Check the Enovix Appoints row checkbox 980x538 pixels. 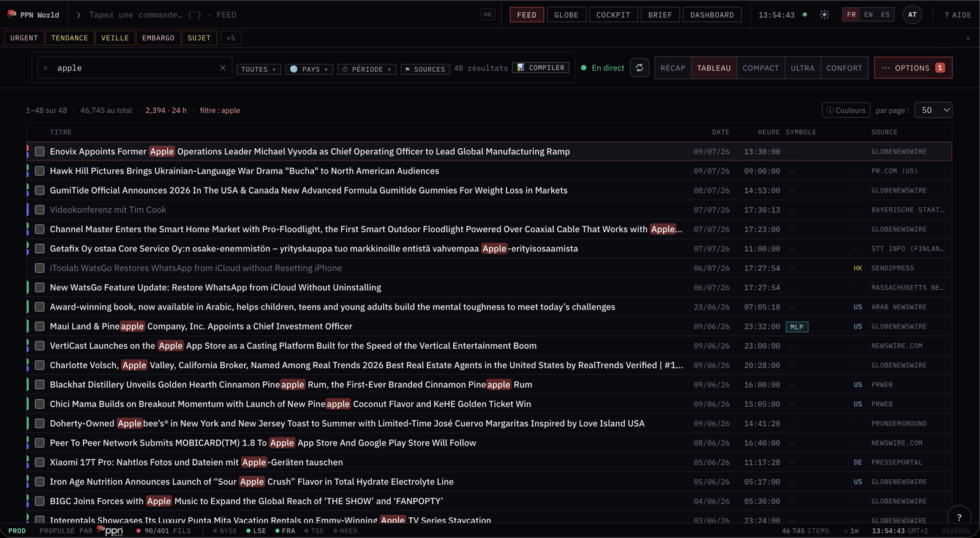(40, 151)
